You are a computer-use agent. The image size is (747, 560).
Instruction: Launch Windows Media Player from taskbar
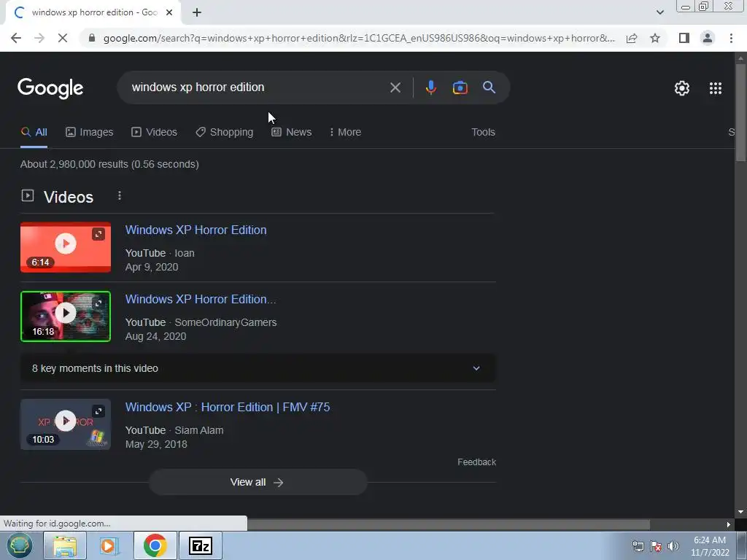(x=109, y=545)
